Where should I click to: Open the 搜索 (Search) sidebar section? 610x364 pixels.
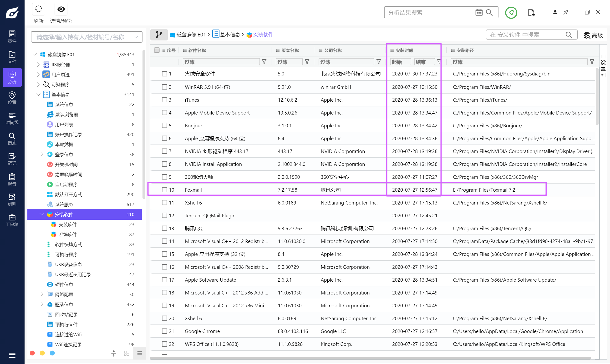pyautogui.click(x=12, y=139)
